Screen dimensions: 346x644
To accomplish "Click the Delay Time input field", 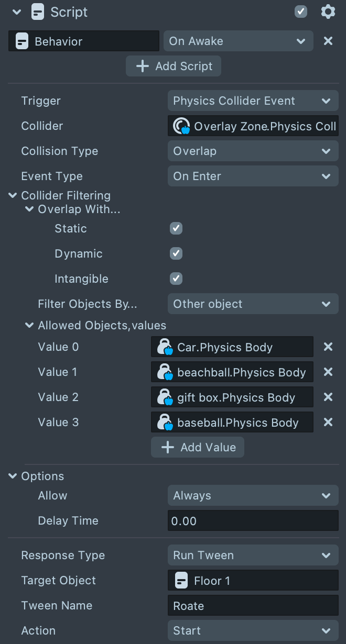I will pos(253,521).
